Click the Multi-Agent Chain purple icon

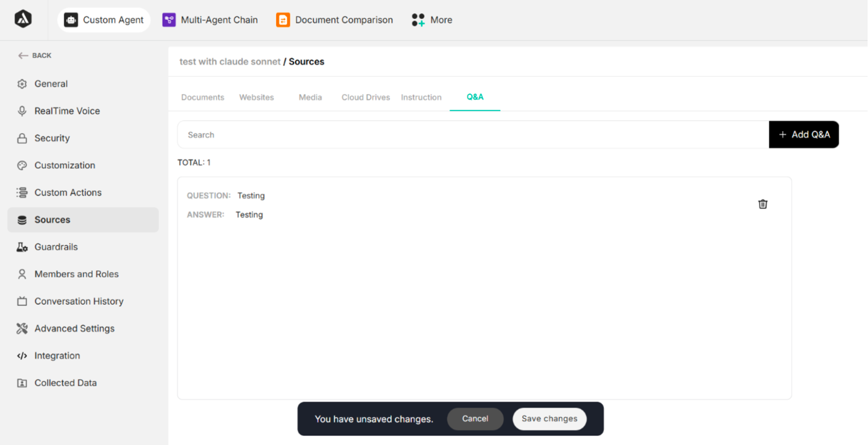click(169, 20)
